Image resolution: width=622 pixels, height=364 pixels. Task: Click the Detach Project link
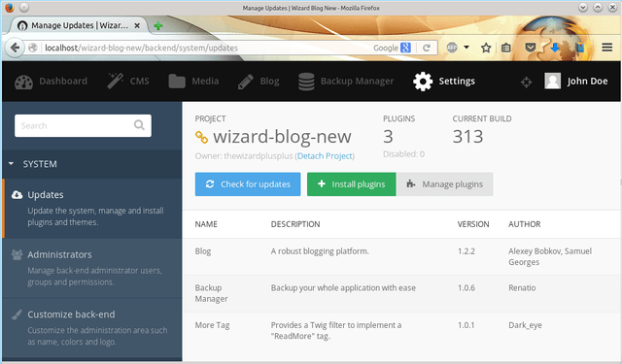coord(325,156)
